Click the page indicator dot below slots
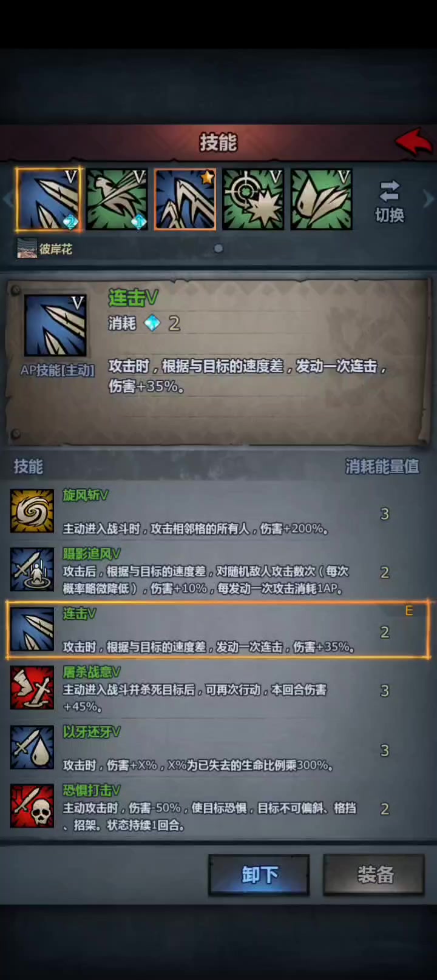Screen dimensions: 437x980 (218, 249)
